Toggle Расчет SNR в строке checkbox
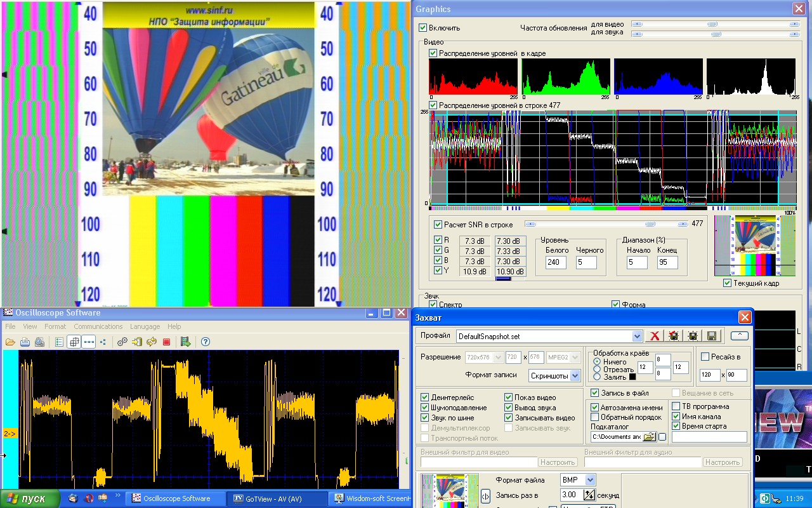The image size is (812, 508). click(438, 224)
